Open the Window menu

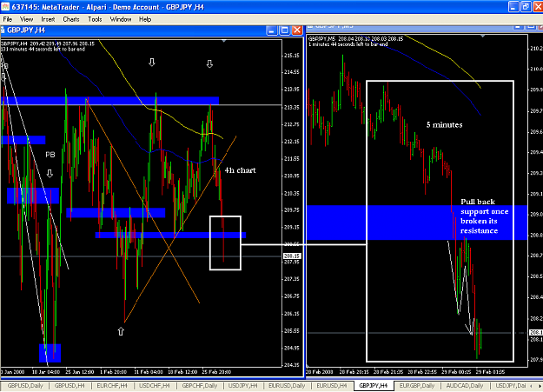121,19
